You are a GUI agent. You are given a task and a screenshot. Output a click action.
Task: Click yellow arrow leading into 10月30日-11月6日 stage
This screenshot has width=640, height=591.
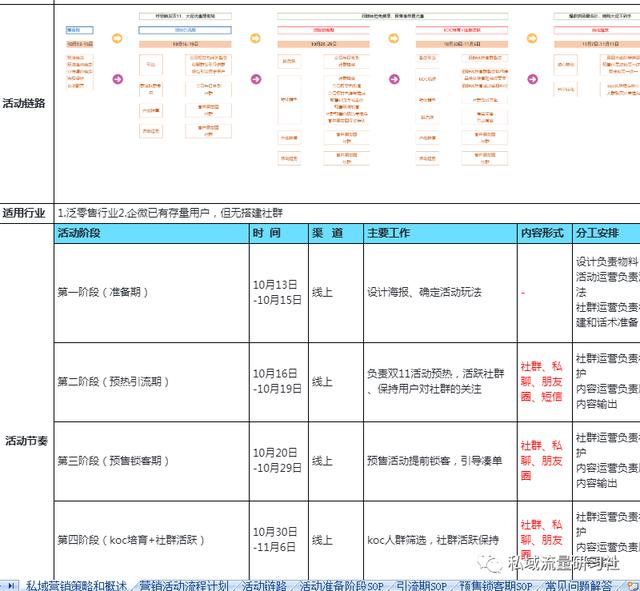(394, 38)
